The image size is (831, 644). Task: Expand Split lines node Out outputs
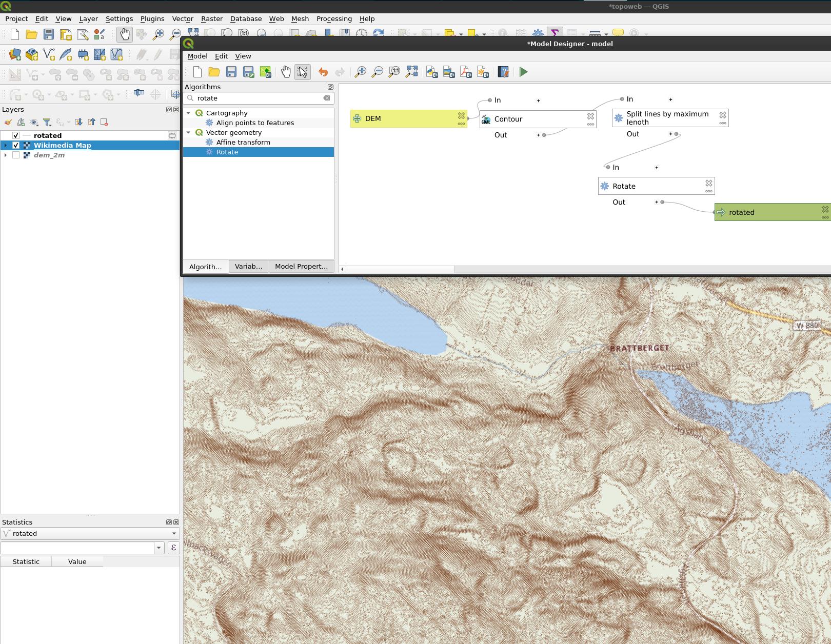pyautogui.click(x=670, y=134)
